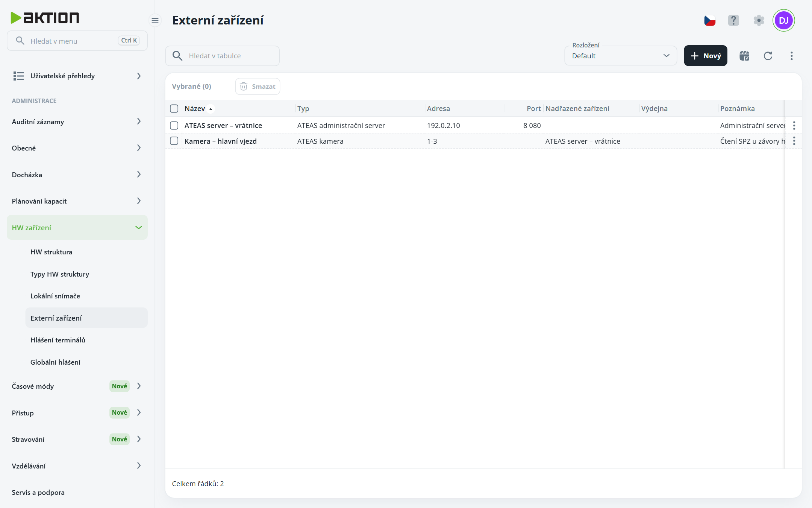This screenshot has width=812, height=508.
Task: Collapse the HW zařízení section
Action: [77, 228]
